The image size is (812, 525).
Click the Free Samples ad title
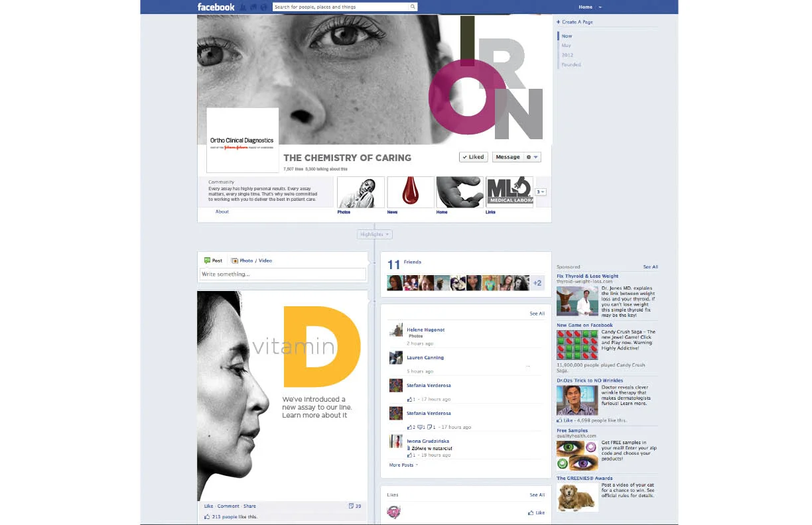coord(573,431)
